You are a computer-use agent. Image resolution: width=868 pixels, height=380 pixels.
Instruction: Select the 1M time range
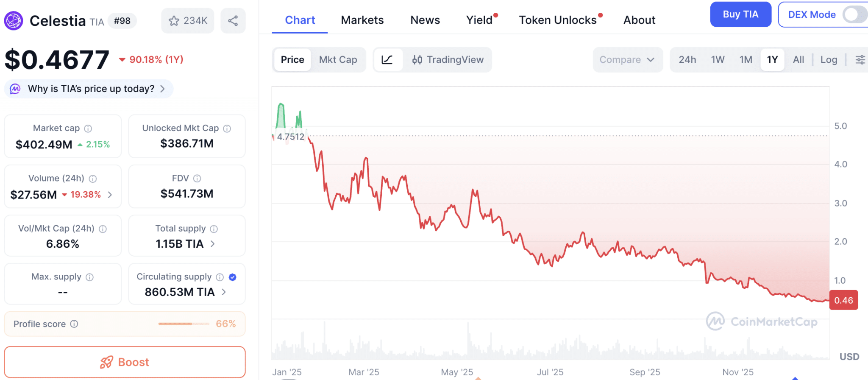point(746,60)
